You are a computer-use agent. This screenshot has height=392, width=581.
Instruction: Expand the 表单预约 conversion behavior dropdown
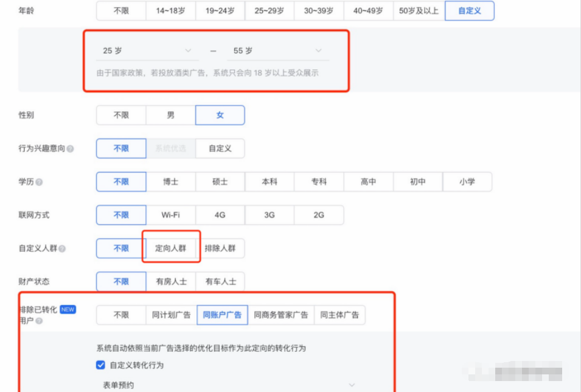225,385
